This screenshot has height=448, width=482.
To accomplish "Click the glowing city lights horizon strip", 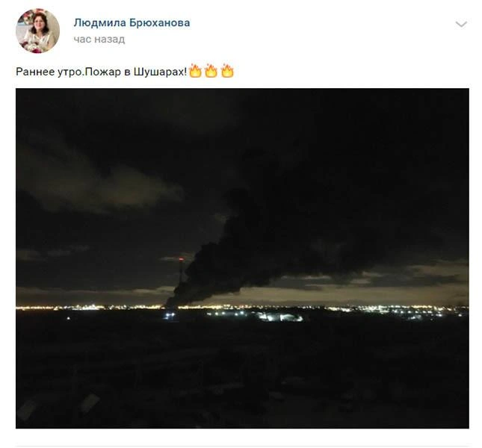I will [242, 307].
